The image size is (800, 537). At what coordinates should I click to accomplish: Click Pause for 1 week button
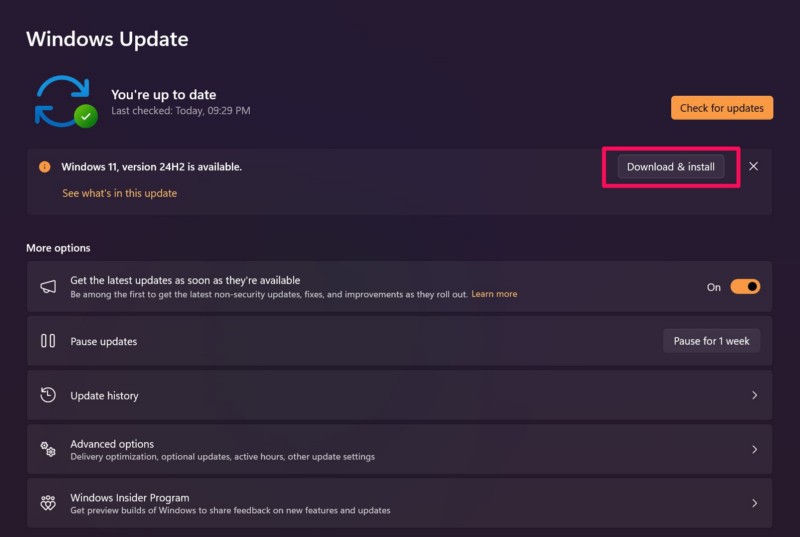[711, 341]
